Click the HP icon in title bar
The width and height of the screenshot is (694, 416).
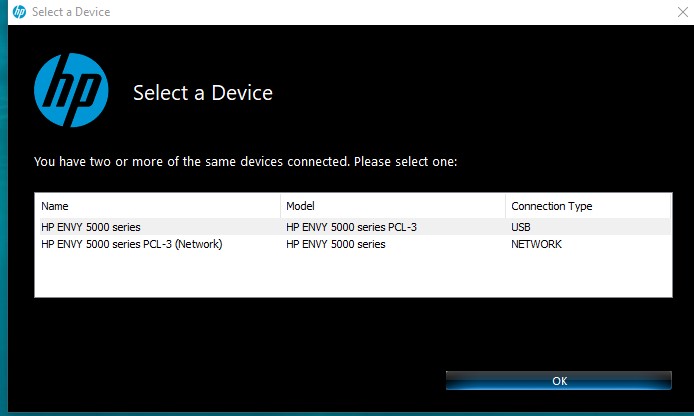(x=19, y=12)
